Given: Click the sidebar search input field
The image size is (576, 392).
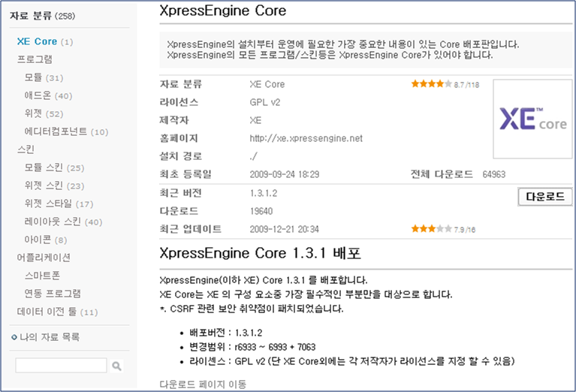Looking at the screenshot, I should pyautogui.click(x=61, y=366).
